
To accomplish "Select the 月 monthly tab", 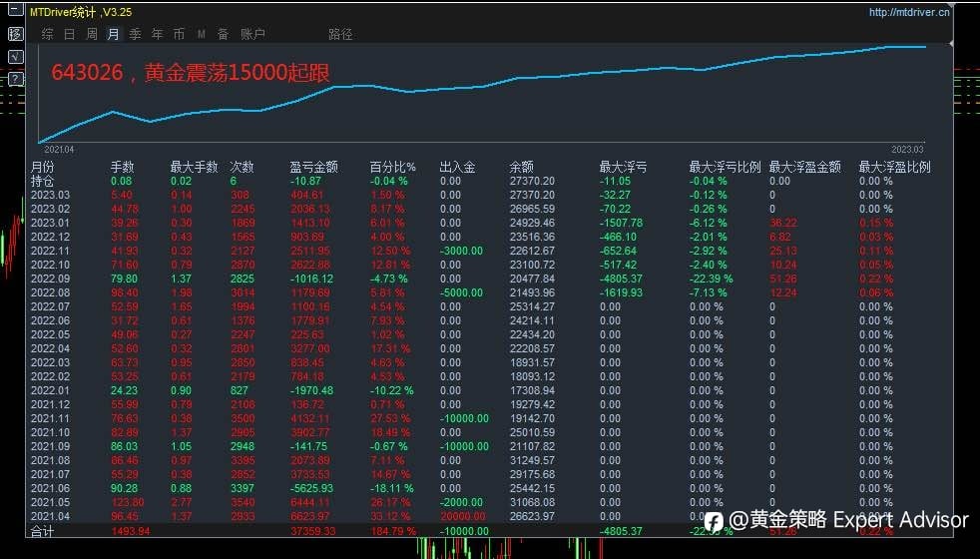I will pos(113,34).
